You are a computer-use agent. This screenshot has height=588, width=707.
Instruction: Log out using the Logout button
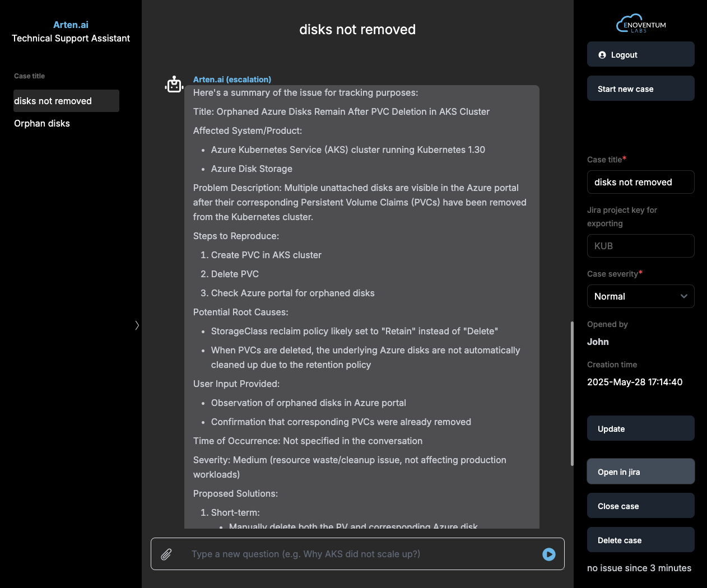641,54
